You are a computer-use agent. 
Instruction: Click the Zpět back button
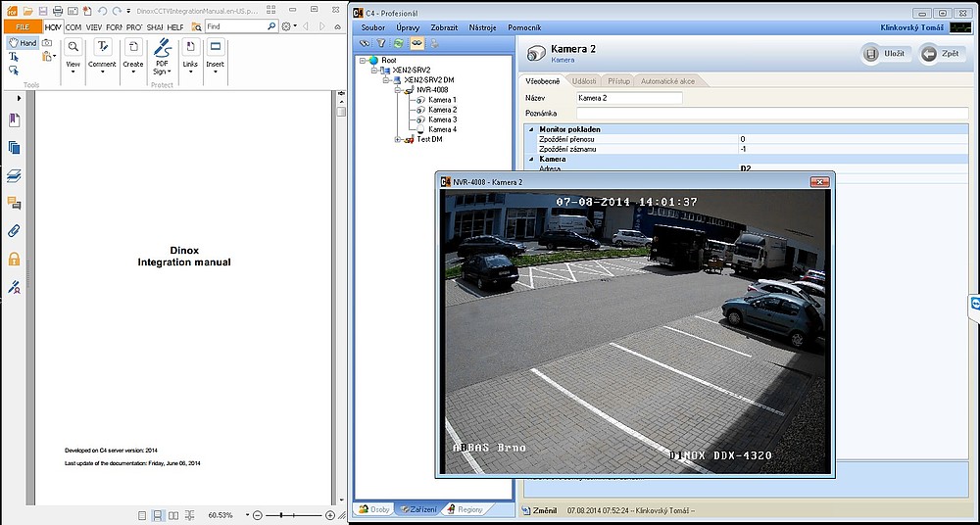(x=942, y=54)
